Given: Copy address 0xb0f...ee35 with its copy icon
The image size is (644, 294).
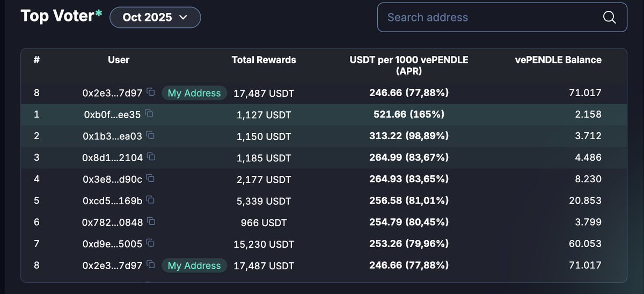Looking at the screenshot, I should 150,114.
